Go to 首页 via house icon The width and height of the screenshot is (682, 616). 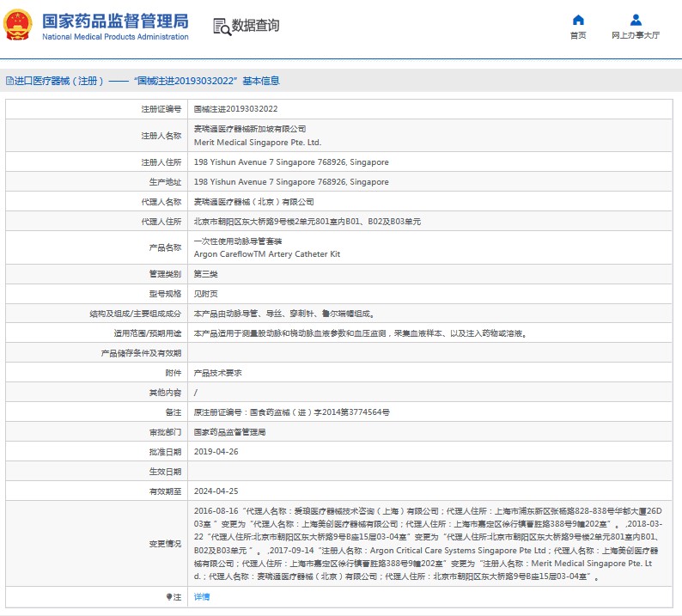coord(578,20)
